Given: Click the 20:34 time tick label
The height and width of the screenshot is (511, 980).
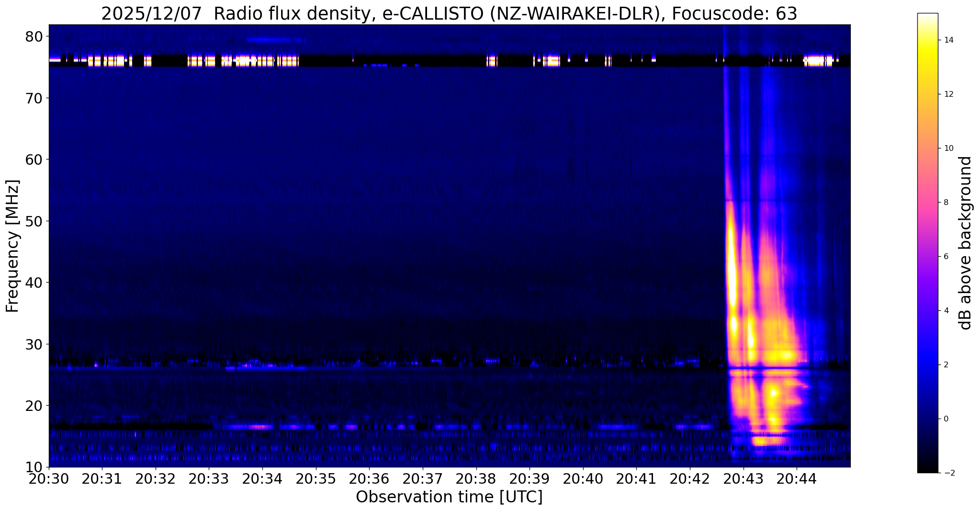Looking at the screenshot, I should pyautogui.click(x=262, y=479).
